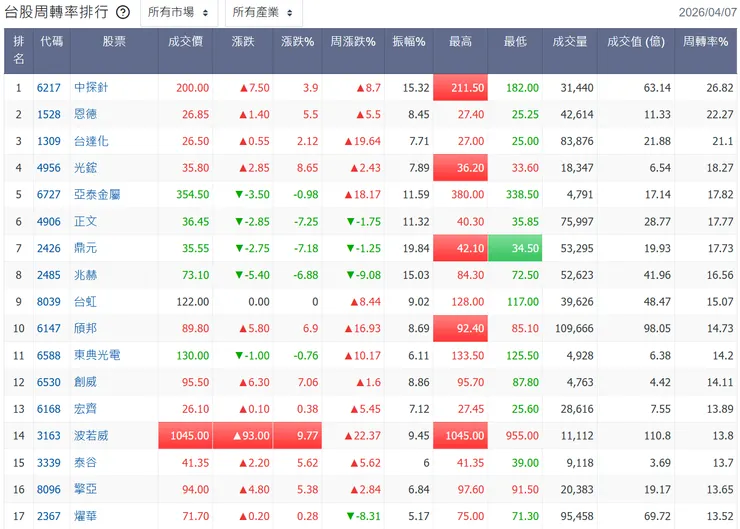The image size is (740, 529).
Task: Open stock code 4956 link
Action: click(49, 168)
